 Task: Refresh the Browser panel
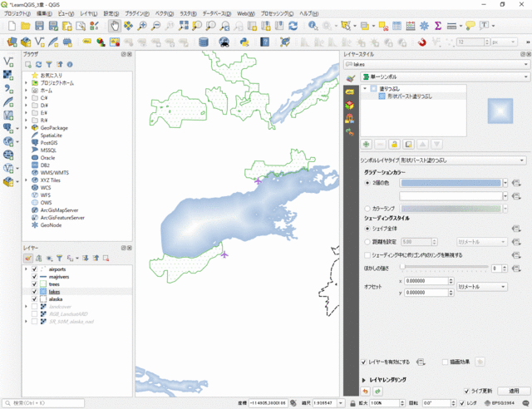pos(39,65)
